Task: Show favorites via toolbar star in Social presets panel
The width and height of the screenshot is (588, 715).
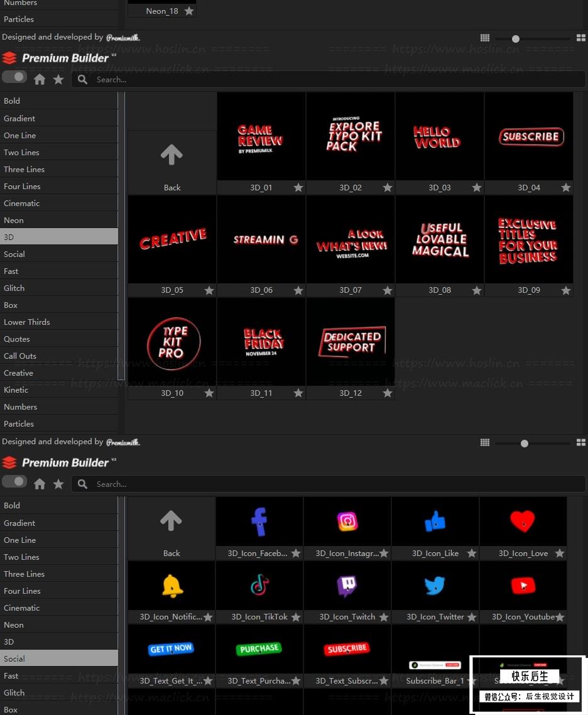Action: pyautogui.click(x=58, y=484)
